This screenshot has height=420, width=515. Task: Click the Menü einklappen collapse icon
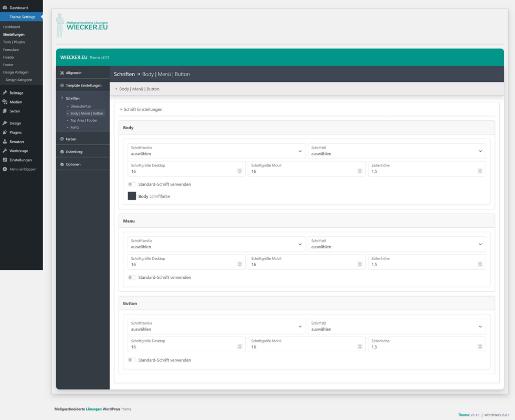5,169
